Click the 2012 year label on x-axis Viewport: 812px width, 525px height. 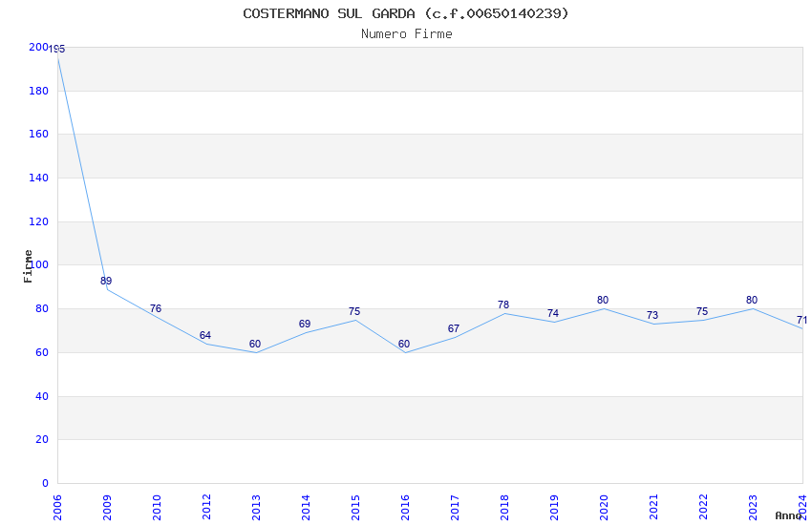206,508
